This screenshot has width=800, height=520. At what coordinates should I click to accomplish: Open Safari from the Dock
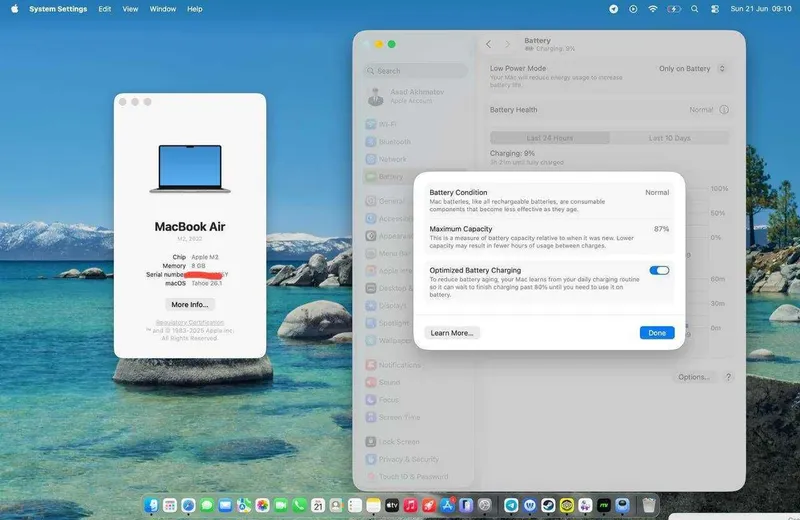[188, 505]
